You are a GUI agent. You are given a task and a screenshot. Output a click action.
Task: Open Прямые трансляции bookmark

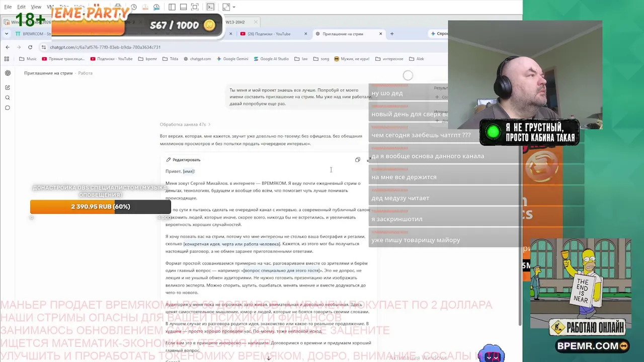pyautogui.click(x=63, y=59)
